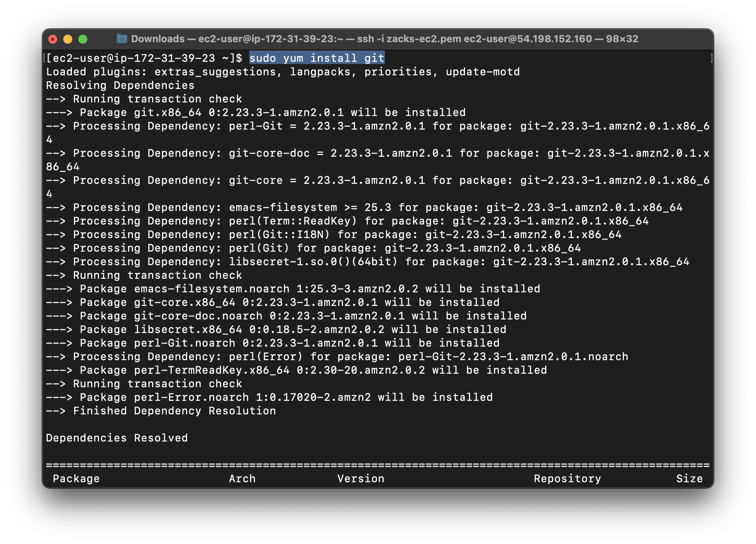Click the 'Repository' column header

567,478
